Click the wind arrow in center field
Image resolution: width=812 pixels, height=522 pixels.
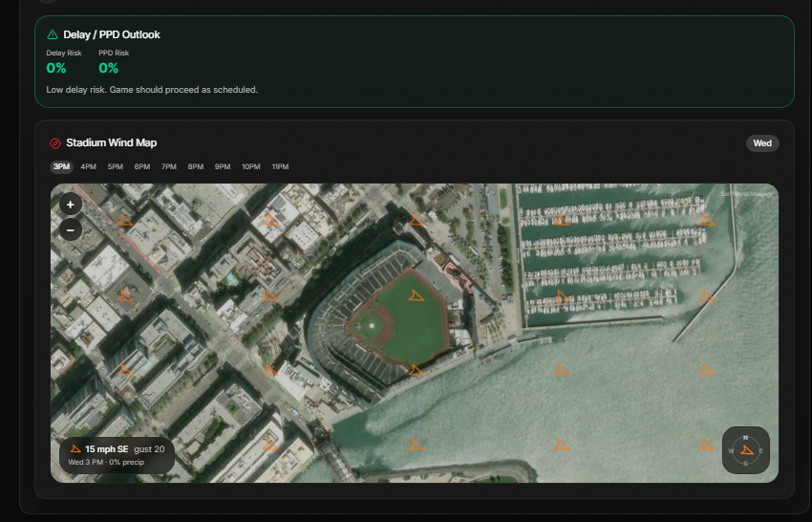[416, 296]
